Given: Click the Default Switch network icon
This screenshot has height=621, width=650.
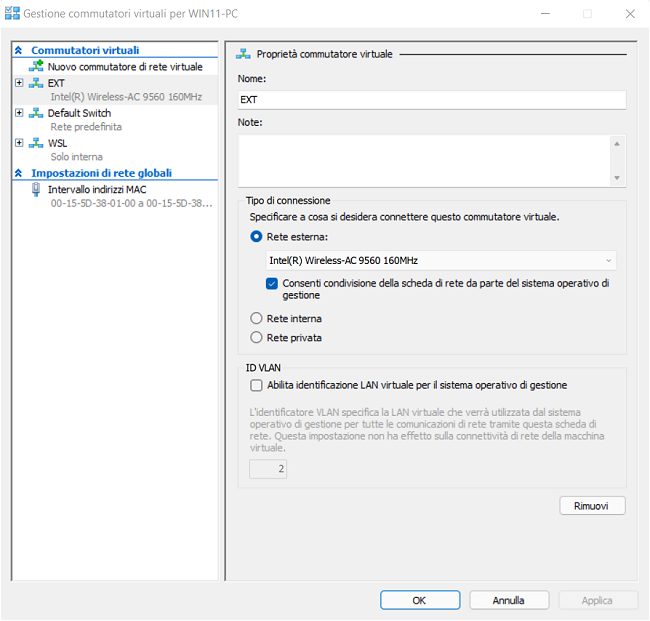Looking at the screenshot, I should 37,113.
